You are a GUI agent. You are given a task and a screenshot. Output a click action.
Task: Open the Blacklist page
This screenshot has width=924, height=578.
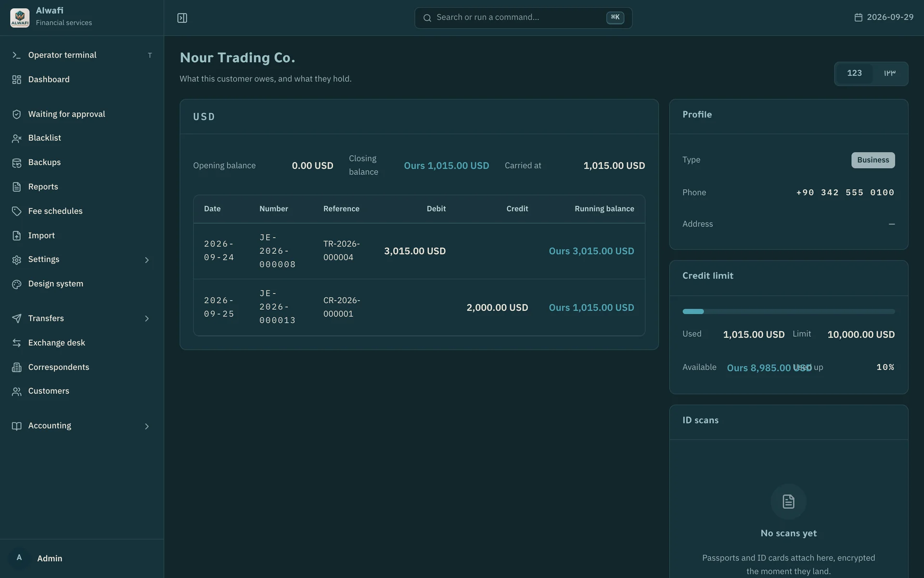pyautogui.click(x=82, y=138)
